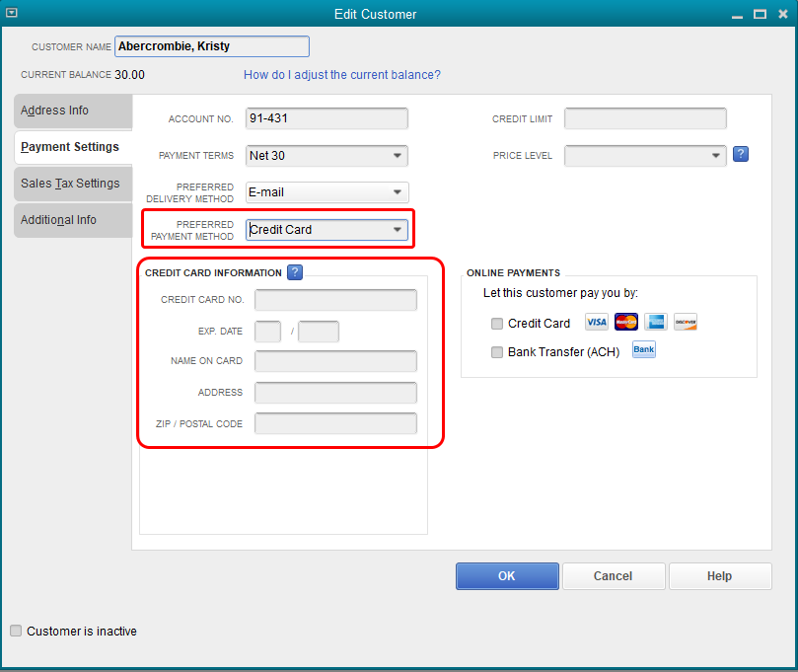Enable Credit Card online payment checkbox
Viewport: 798px width, 672px height.
pyautogui.click(x=497, y=324)
